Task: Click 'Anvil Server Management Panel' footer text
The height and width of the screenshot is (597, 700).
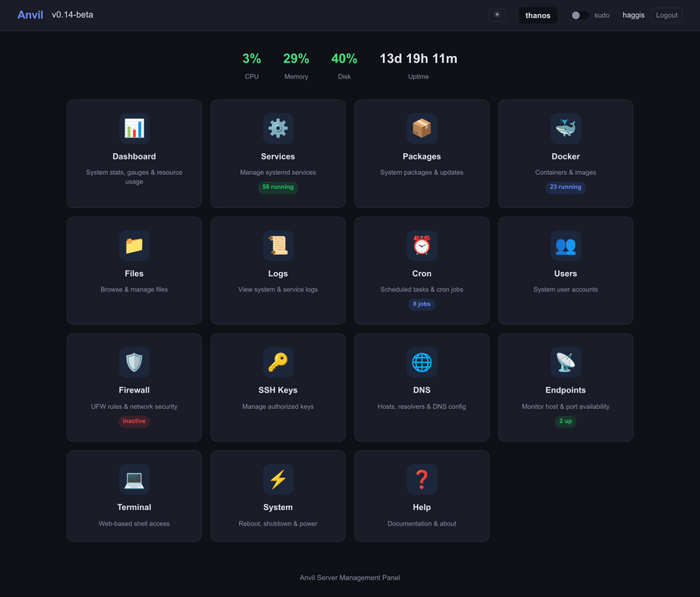Action: 350,578
